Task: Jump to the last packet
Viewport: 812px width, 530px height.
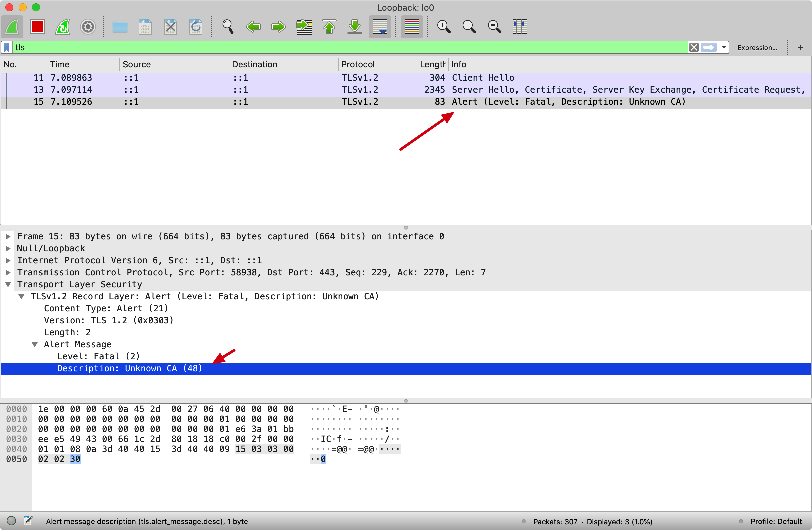Action: [x=354, y=27]
